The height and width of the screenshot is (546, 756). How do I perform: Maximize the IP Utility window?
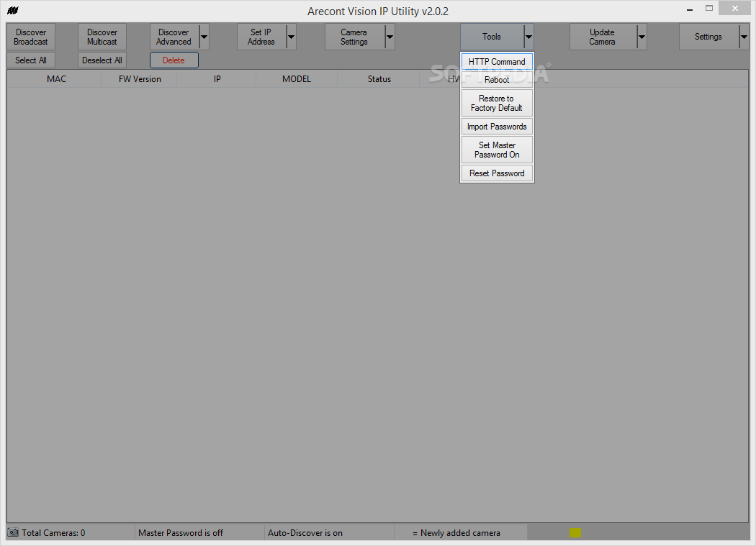coord(709,8)
